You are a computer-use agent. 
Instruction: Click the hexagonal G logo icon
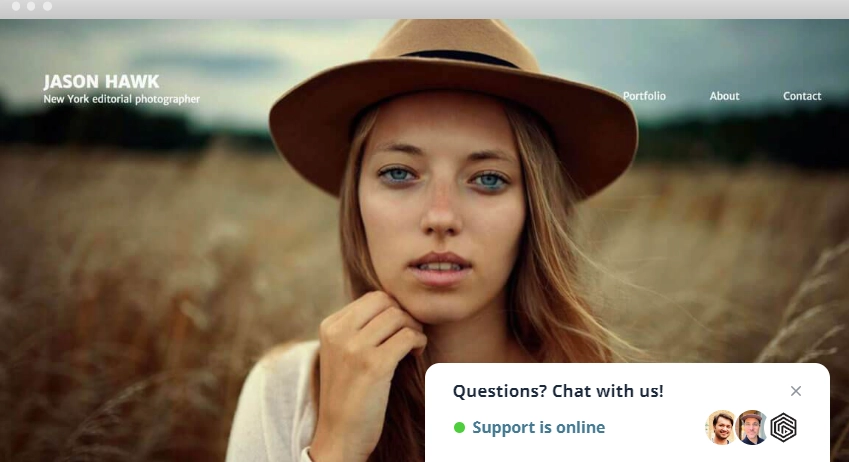783,427
